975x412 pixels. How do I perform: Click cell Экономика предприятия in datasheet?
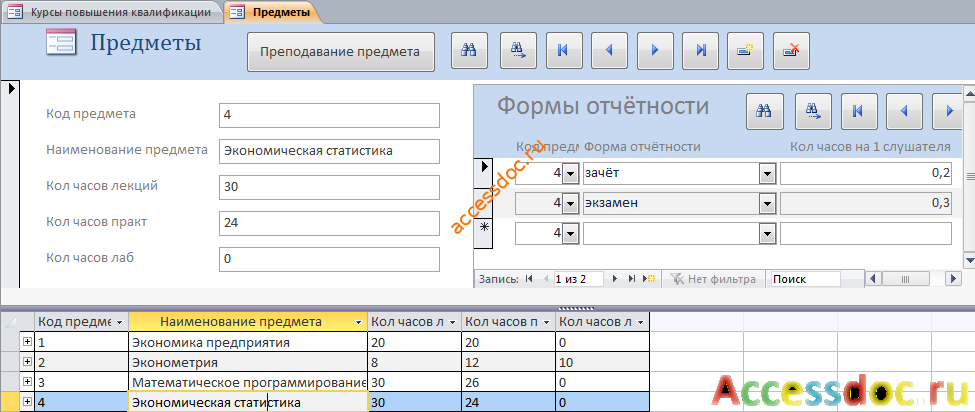[247, 342]
